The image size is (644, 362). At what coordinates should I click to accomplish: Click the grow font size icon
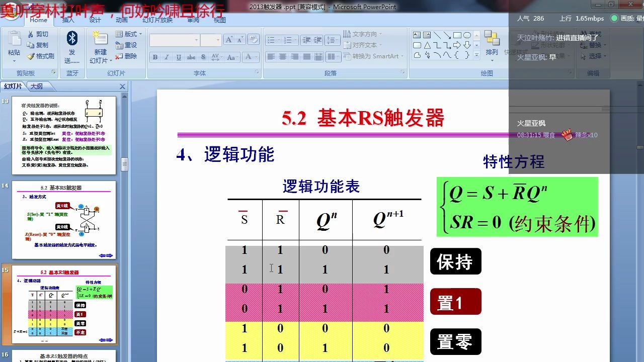click(x=229, y=40)
